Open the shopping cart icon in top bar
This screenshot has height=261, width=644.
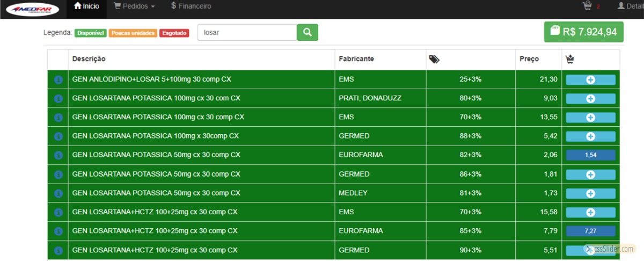pyautogui.click(x=587, y=6)
